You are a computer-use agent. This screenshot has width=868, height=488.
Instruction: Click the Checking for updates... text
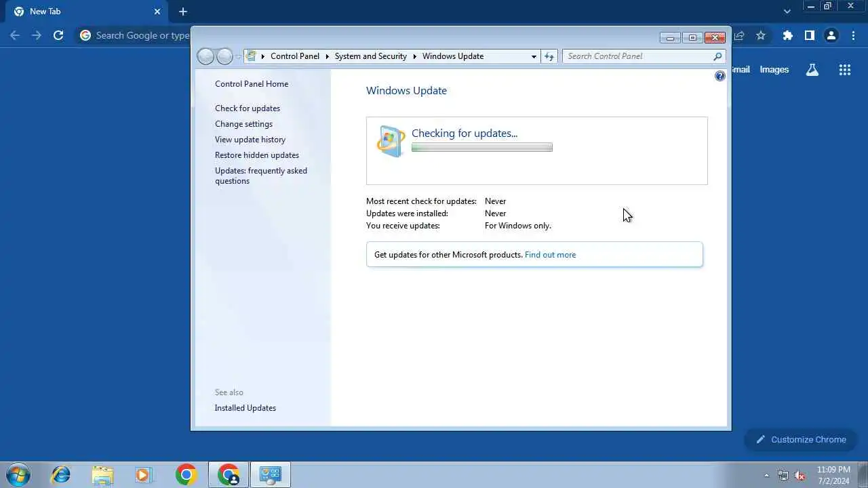(x=465, y=134)
